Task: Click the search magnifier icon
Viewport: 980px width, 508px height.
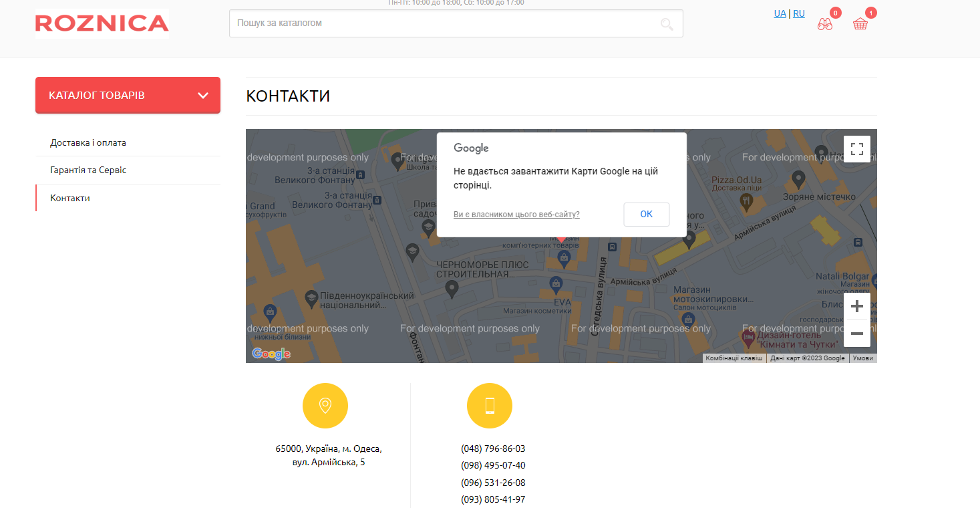Action: coord(667,24)
